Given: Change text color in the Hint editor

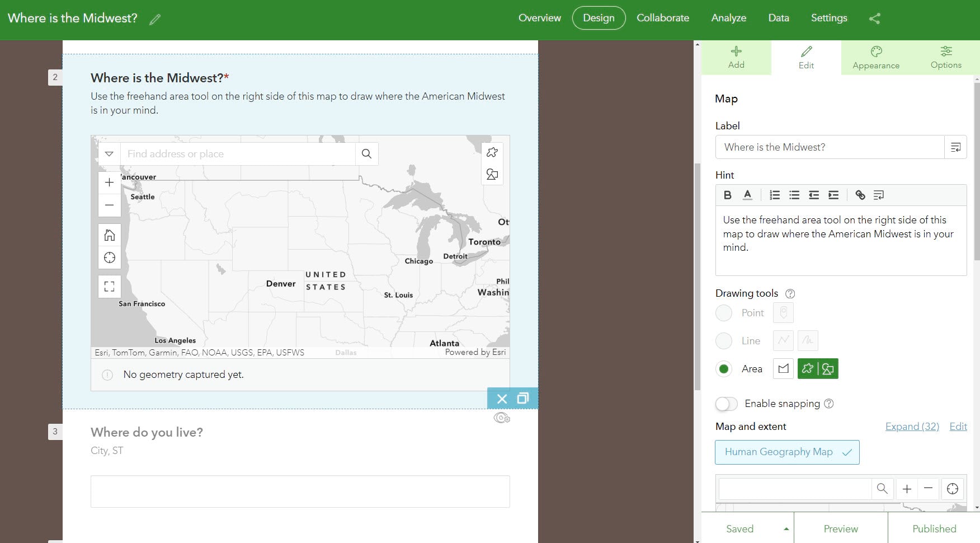Looking at the screenshot, I should point(747,195).
